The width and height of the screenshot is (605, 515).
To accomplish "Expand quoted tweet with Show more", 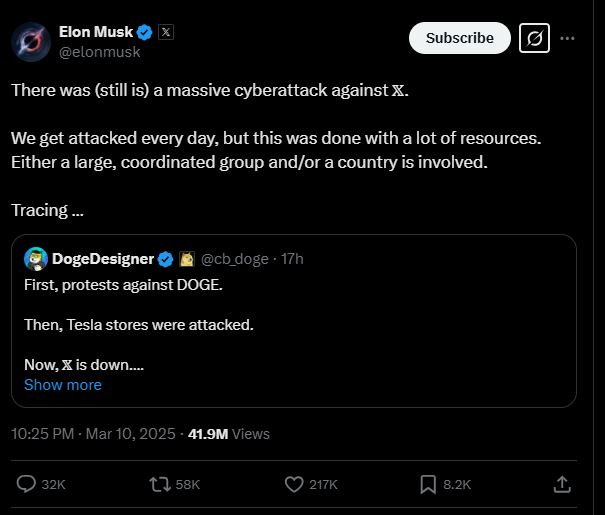I will click(x=62, y=385).
